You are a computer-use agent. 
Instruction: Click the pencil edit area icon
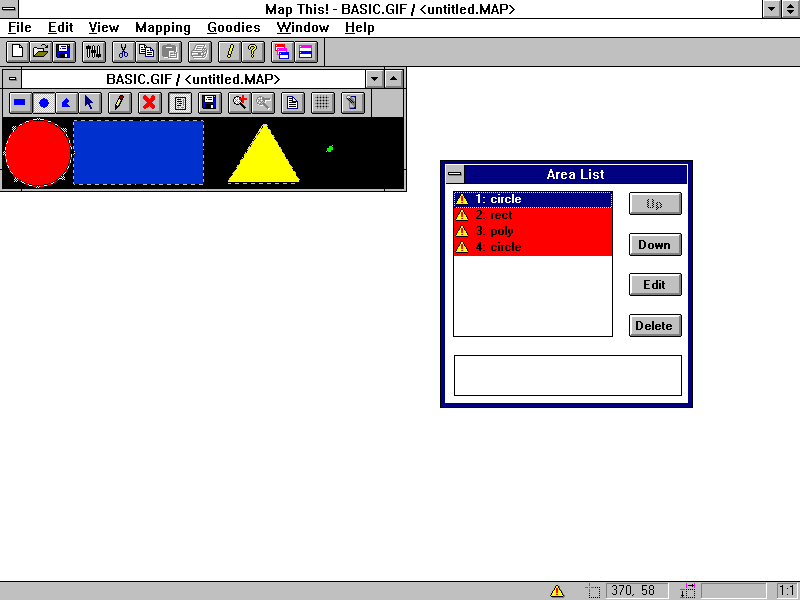(119, 102)
